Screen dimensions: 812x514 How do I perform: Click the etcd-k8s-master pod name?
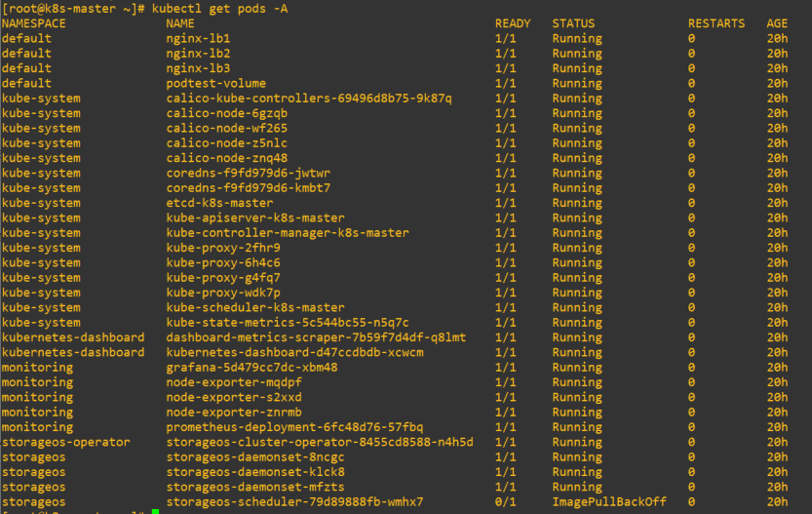pyautogui.click(x=219, y=203)
